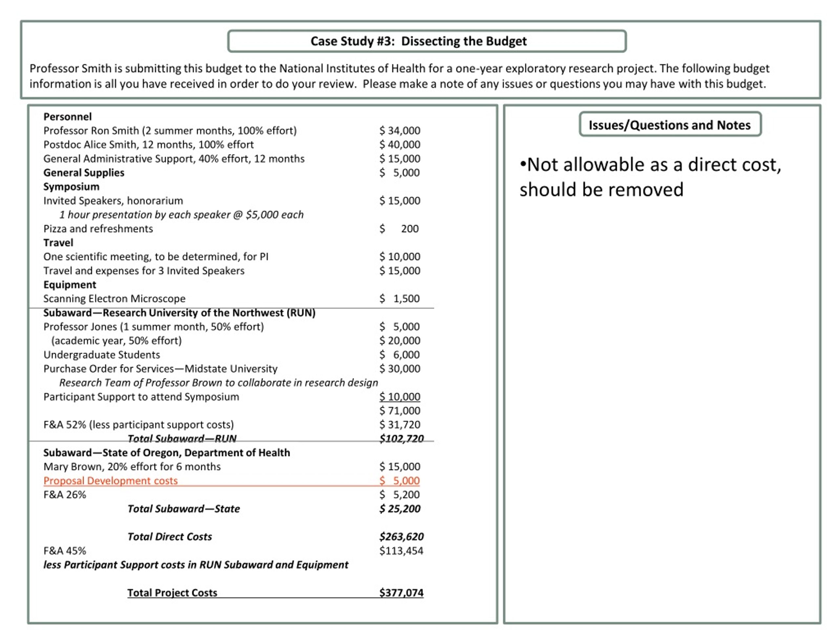This screenshot has width=840, height=630.
Task: Select 'F&A 52% (less participant support costs)'
Action: pos(138,425)
